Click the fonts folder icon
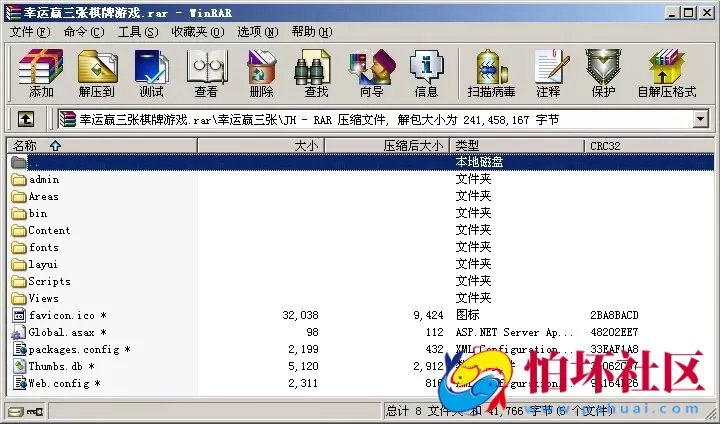This screenshot has width=720, height=424. pos(19,247)
